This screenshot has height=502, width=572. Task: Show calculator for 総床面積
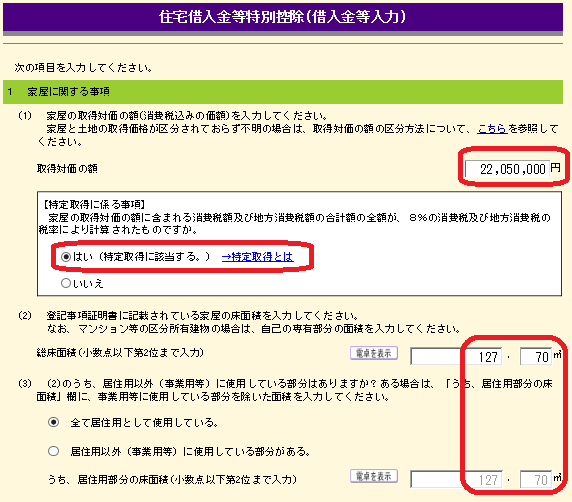[x=374, y=353]
